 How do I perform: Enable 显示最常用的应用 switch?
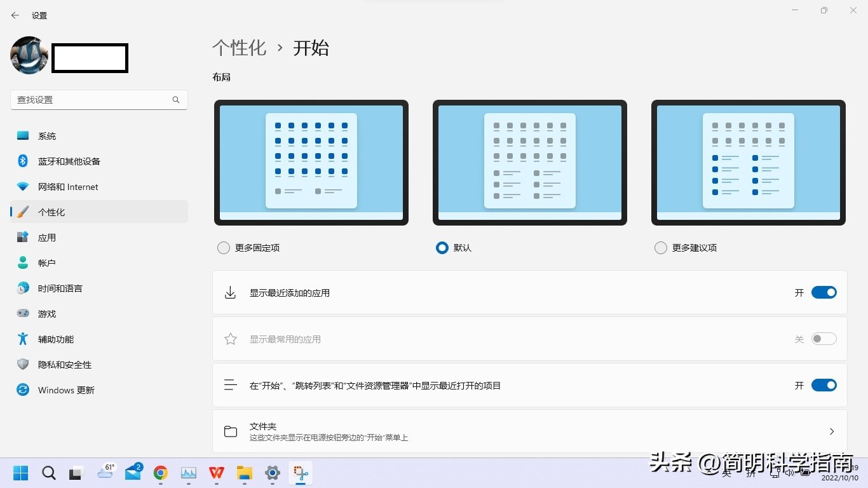[824, 339]
